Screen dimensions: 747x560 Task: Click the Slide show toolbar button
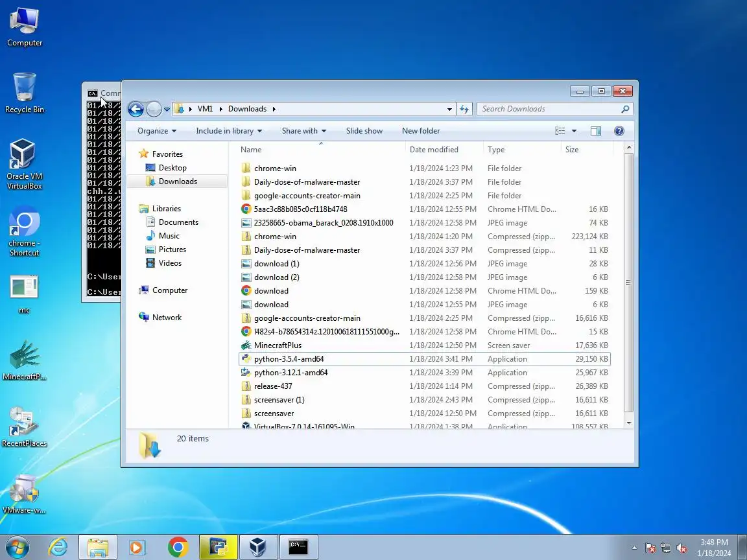coord(364,131)
